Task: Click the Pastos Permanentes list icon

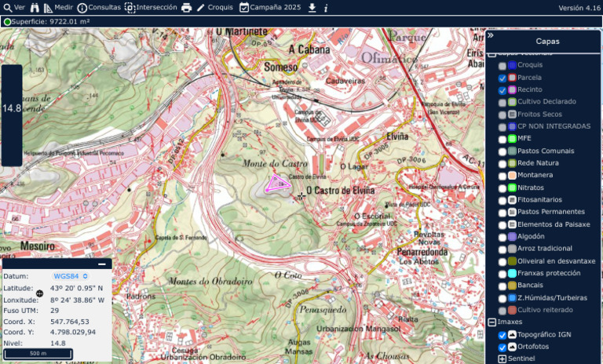Action: [x=512, y=212]
